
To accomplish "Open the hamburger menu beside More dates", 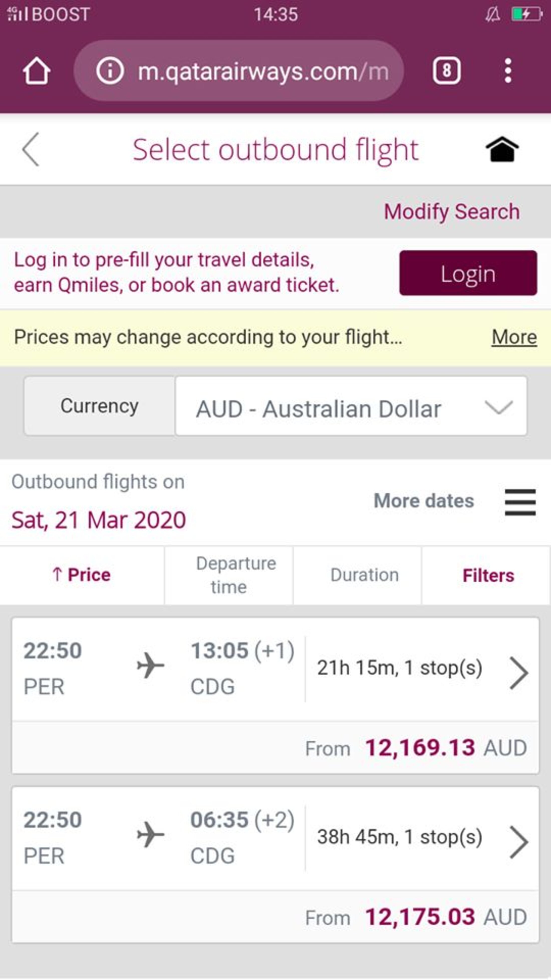I will tap(520, 502).
